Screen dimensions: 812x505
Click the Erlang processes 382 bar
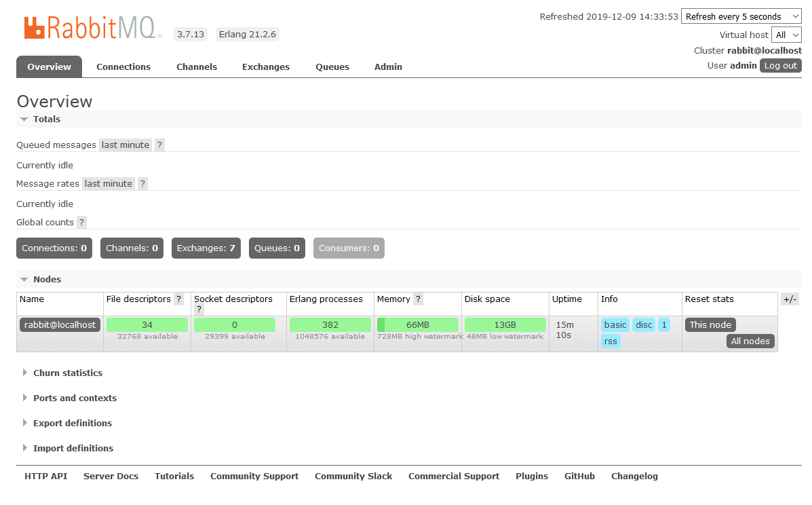[x=330, y=324]
